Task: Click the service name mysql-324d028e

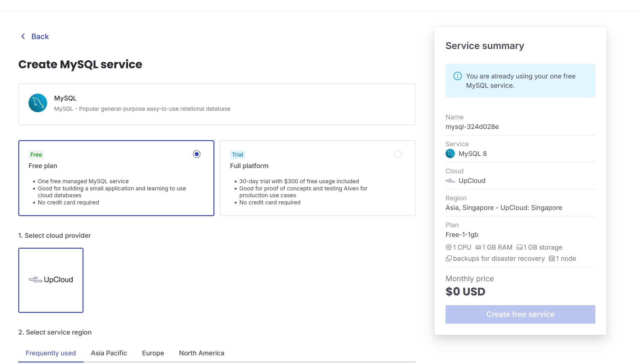Action: (472, 127)
